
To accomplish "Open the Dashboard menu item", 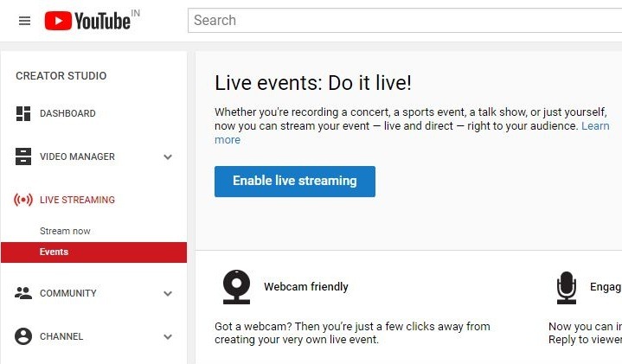I will tap(67, 113).
